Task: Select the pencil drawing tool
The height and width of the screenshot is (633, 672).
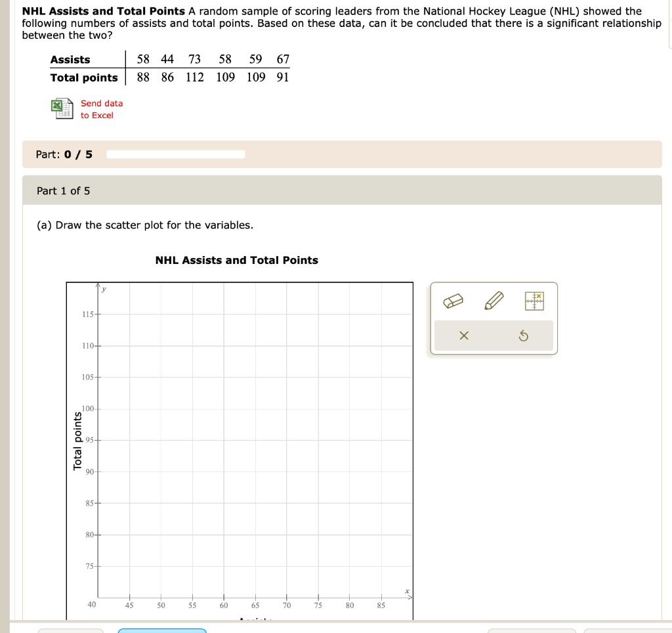Action: click(x=493, y=301)
